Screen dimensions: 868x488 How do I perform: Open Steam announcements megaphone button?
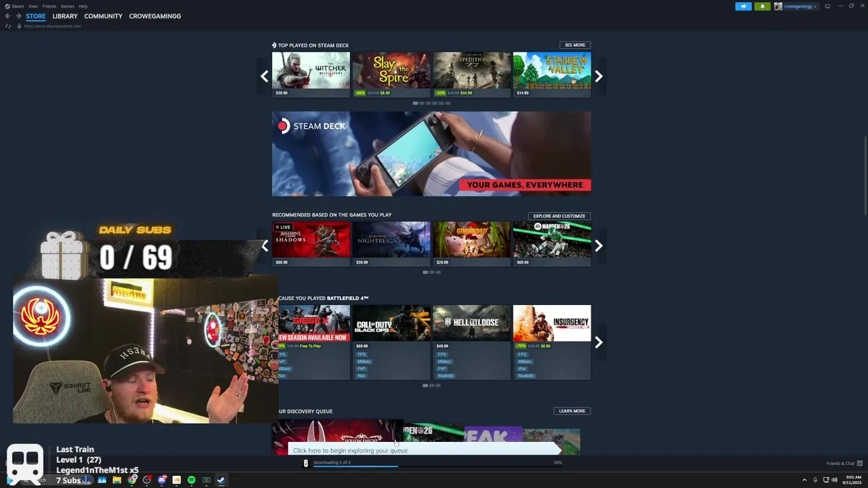point(743,6)
